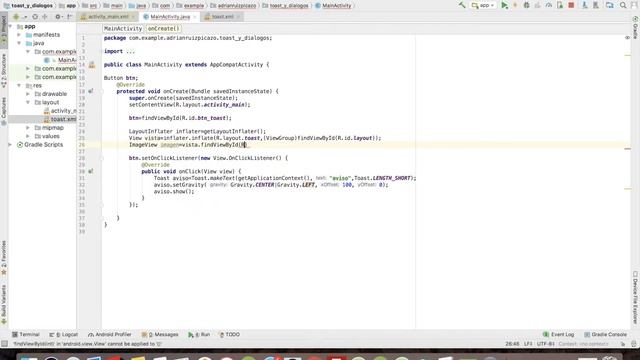Screen dimensions: 640x360
Task: Click the Attach debugger to process icon
Action: coord(560,5)
